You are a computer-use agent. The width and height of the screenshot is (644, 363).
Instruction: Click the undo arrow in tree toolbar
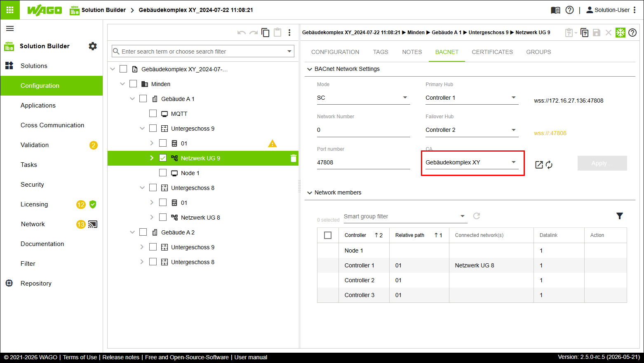[242, 33]
